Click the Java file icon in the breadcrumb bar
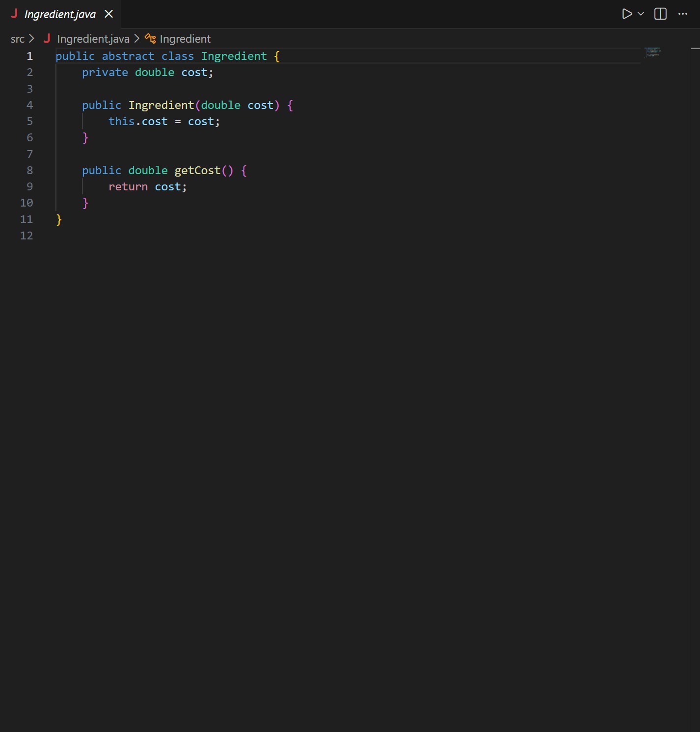Image resolution: width=700 pixels, height=732 pixels. (47, 38)
